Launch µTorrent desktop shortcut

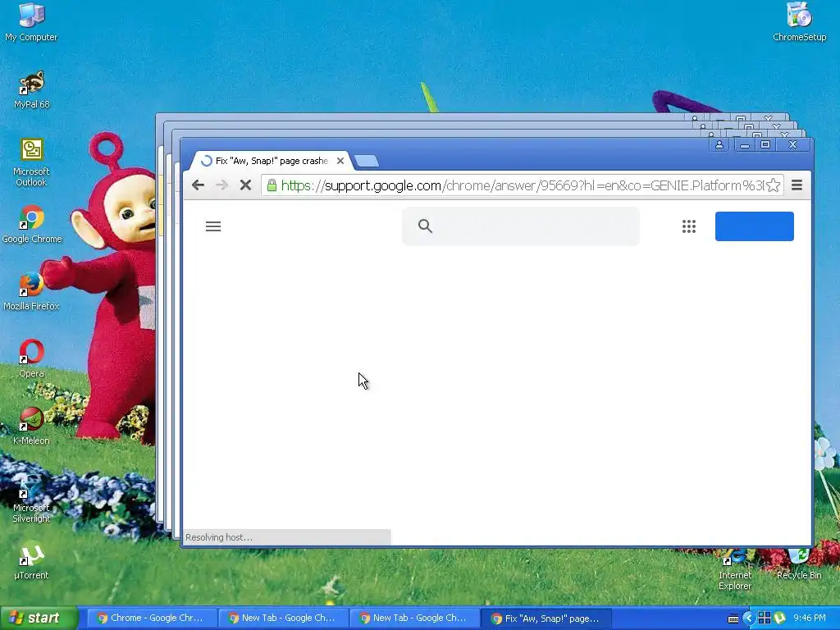pos(31,561)
